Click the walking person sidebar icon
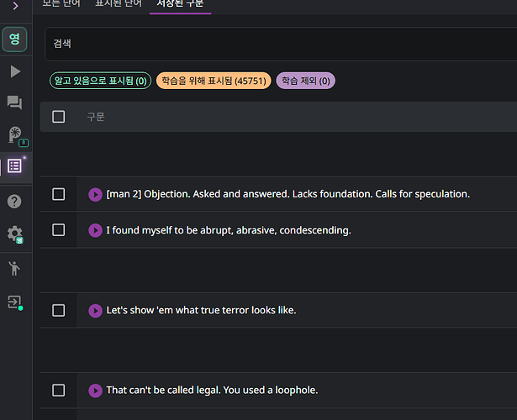Viewport: 517px width, 420px height. 14,268
